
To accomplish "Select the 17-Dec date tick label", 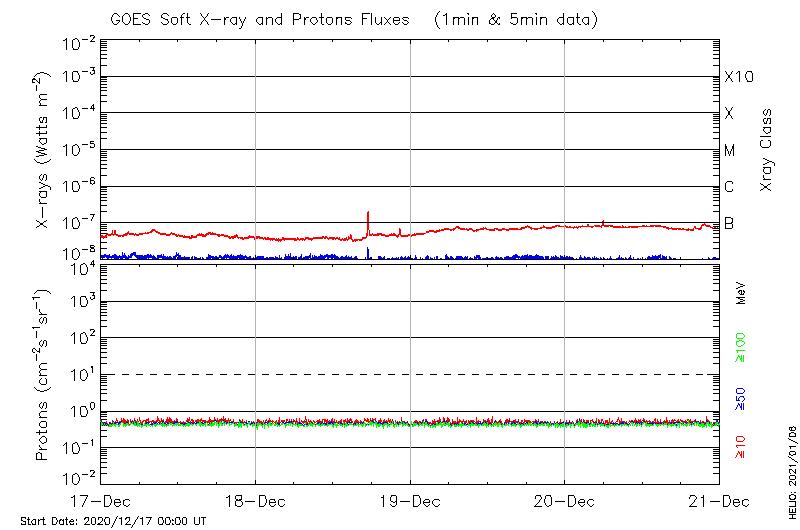I will point(101,500).
